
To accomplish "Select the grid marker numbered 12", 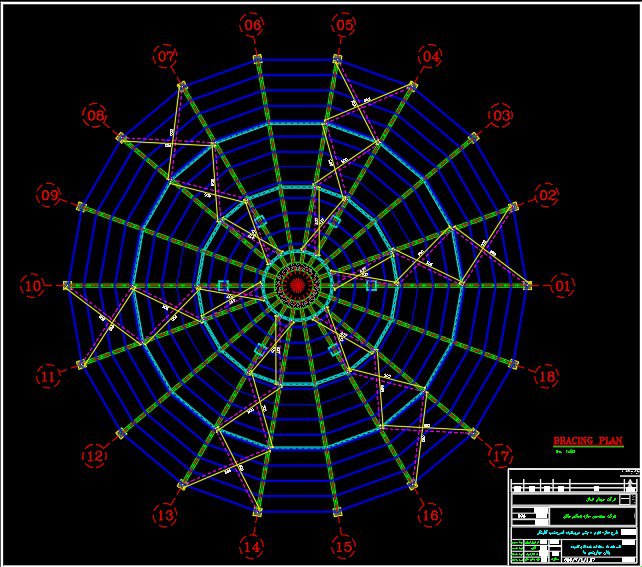I will pos(95,457).
